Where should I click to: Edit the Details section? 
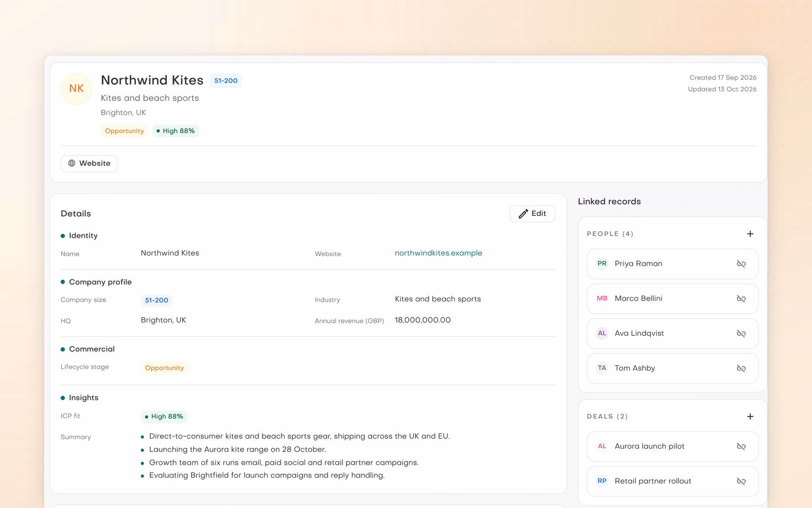(x=532, y=214)
